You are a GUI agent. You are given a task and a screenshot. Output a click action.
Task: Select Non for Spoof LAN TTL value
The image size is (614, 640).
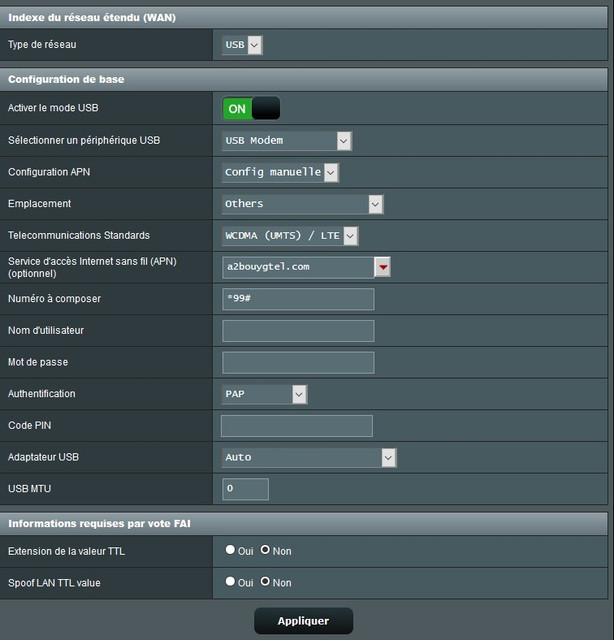coord(266,582)
